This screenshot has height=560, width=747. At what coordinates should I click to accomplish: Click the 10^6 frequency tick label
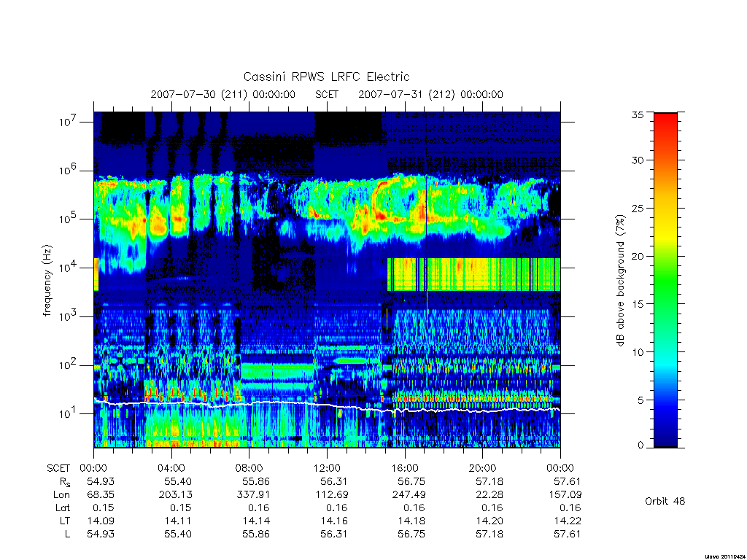[68, 170]
